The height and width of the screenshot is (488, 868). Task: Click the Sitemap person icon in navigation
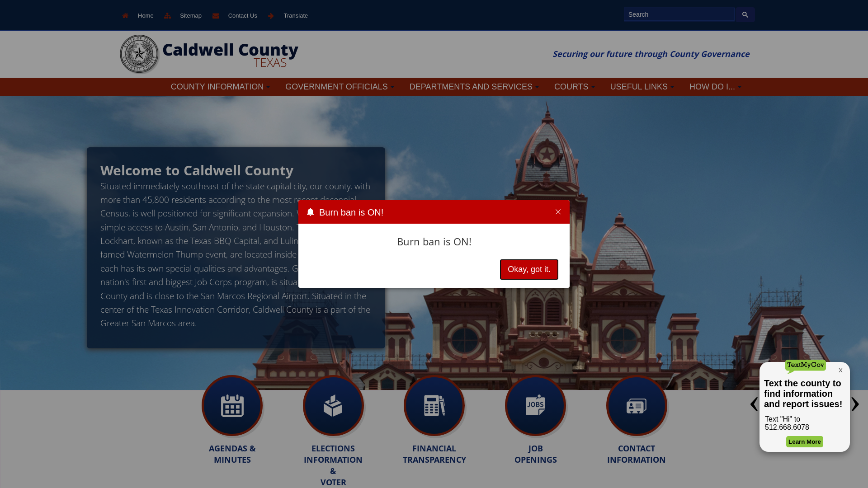[168, 15]
